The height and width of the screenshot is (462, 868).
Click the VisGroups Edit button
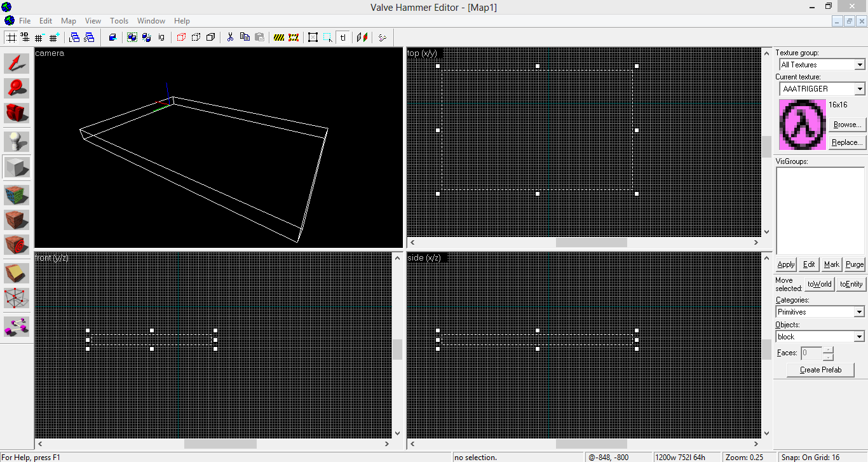point(809,264)
